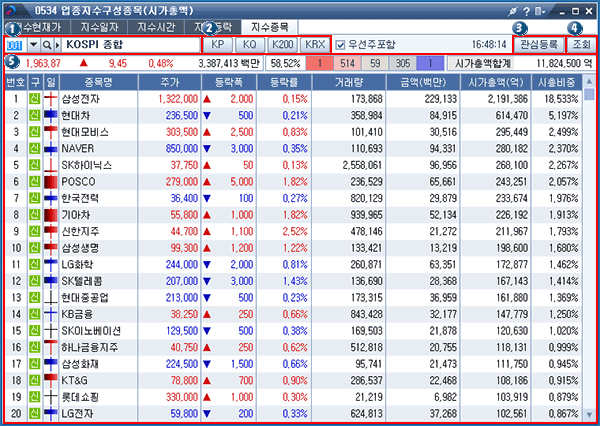Click the green 신 icon for KT&G
Viewport: 600px width, 426px height.
pyautogui.click(x=35, y=380)
